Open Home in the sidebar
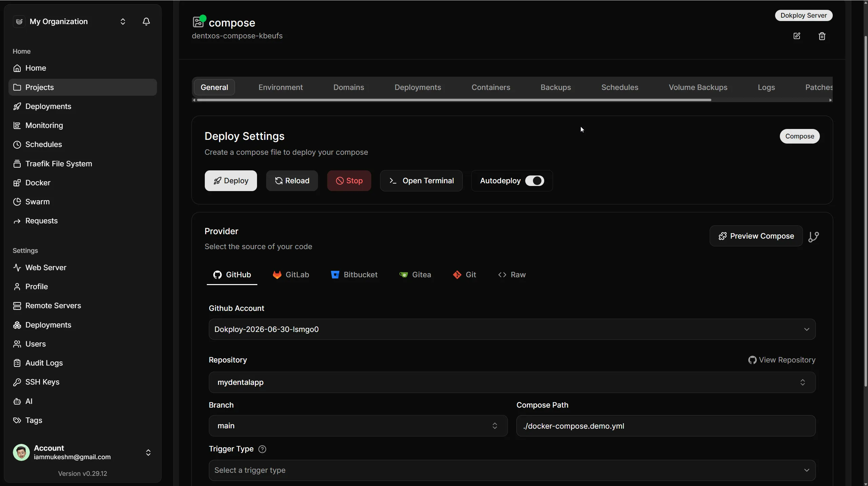The height and width of the screenshot is (486, 868). pyautogui.click(x=83, y=68)
